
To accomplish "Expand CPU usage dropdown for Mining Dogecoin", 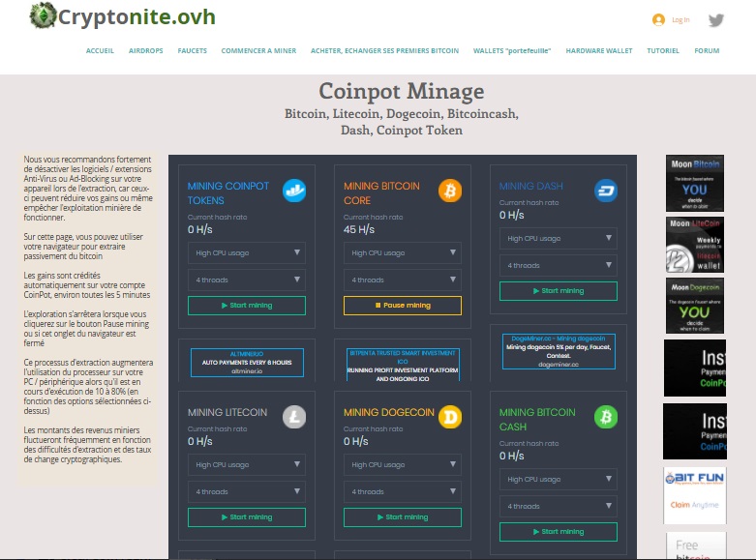I will coord(402,464).
